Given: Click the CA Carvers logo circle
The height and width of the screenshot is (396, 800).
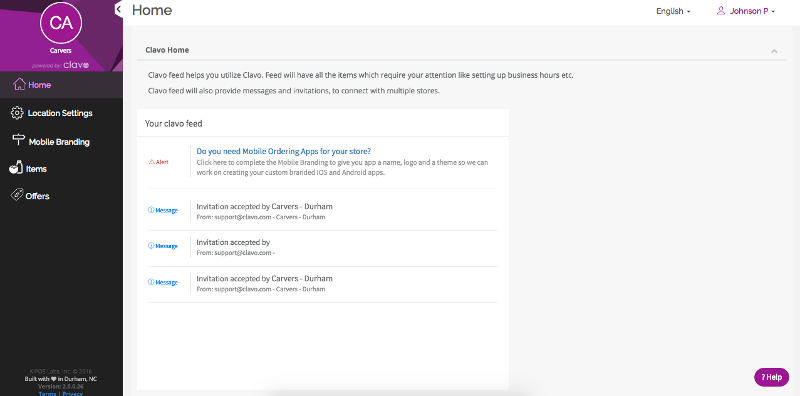Looking at the screenshot, I should point(61,23).
